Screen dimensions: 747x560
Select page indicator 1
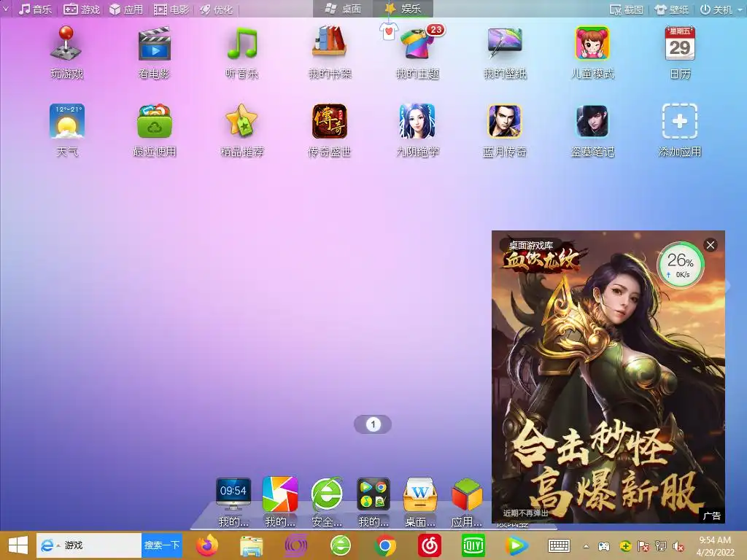pyautogui.click(x=373, y=424)
